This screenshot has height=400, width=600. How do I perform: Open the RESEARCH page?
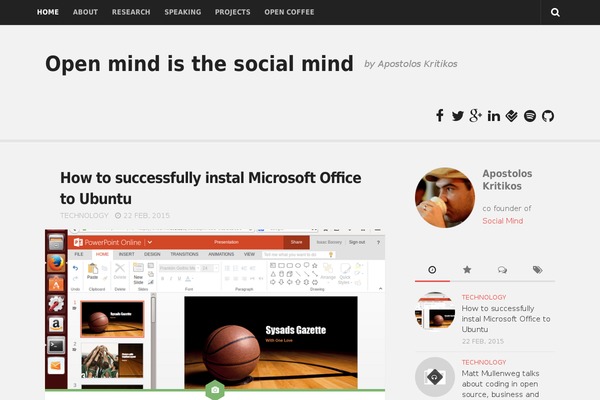click(x=131, y=12)
